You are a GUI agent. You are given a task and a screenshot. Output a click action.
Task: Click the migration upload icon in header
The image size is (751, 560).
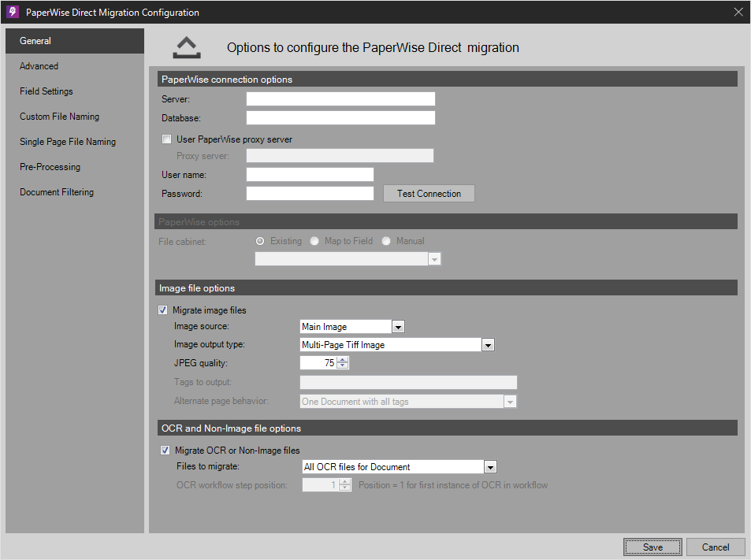187,48
